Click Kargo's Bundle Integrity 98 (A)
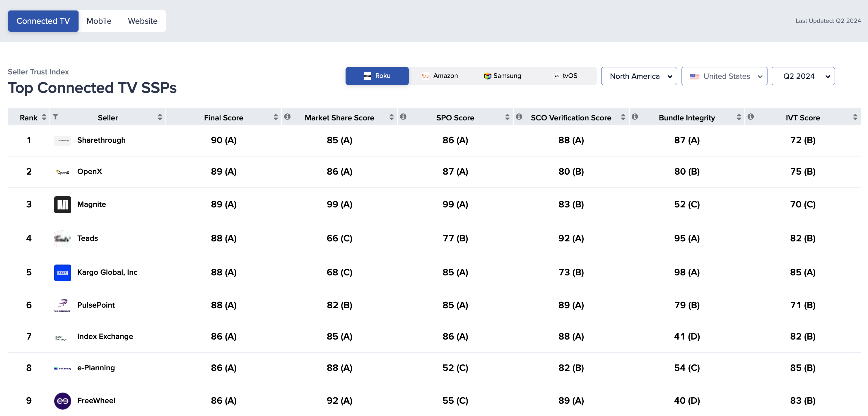868x416 pixels. click(687, 272)
